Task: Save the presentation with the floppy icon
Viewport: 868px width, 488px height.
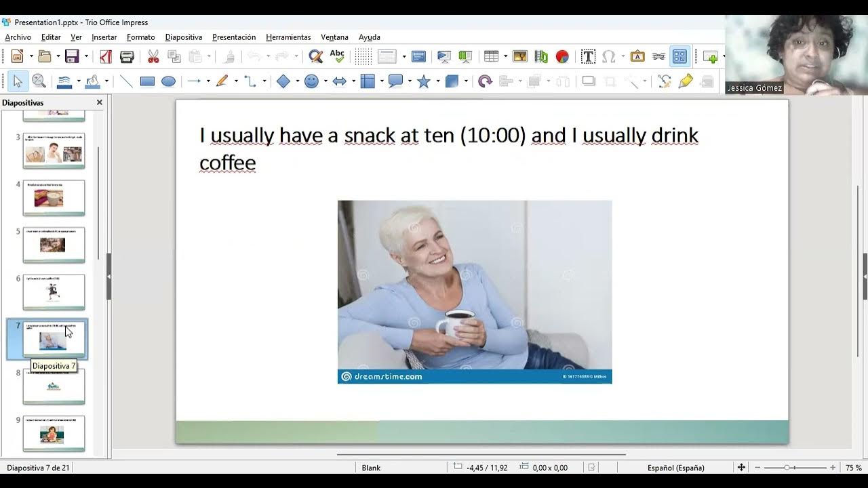Action: coord(72,57)
